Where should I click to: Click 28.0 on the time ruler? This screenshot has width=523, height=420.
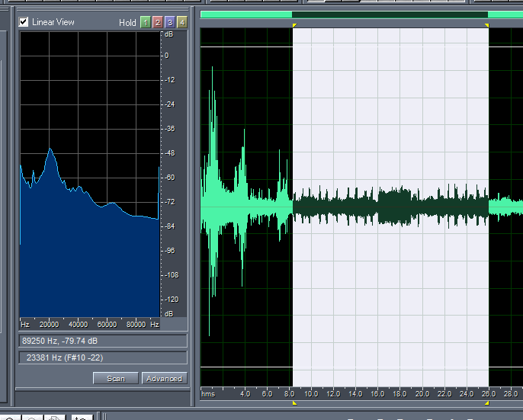[x=511, y=394]
